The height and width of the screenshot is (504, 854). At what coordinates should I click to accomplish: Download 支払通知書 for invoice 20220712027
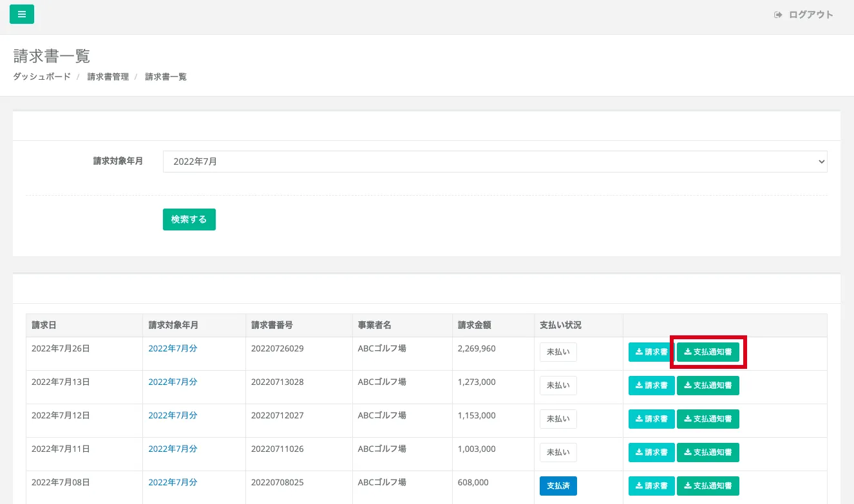pyautogui.click(x=708, y=419)
